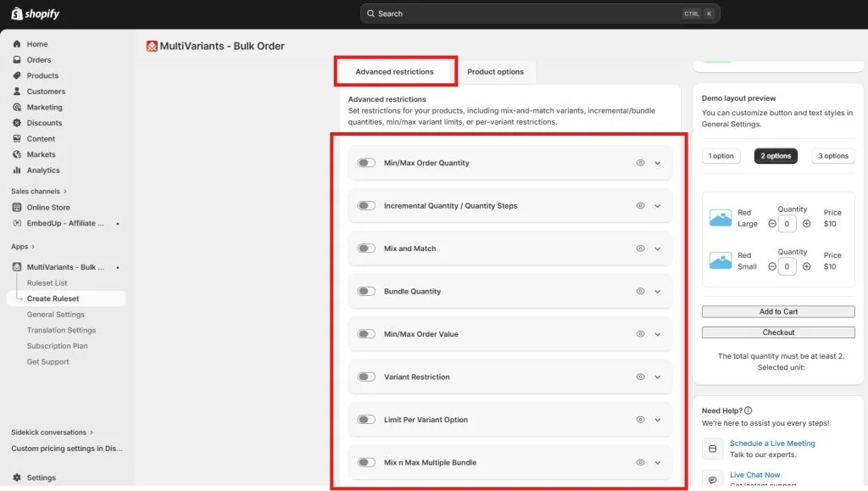Expand Incremental Quantity / Quantity Steps section
This screenshot has width=868, height=491.
pos(658,206)
